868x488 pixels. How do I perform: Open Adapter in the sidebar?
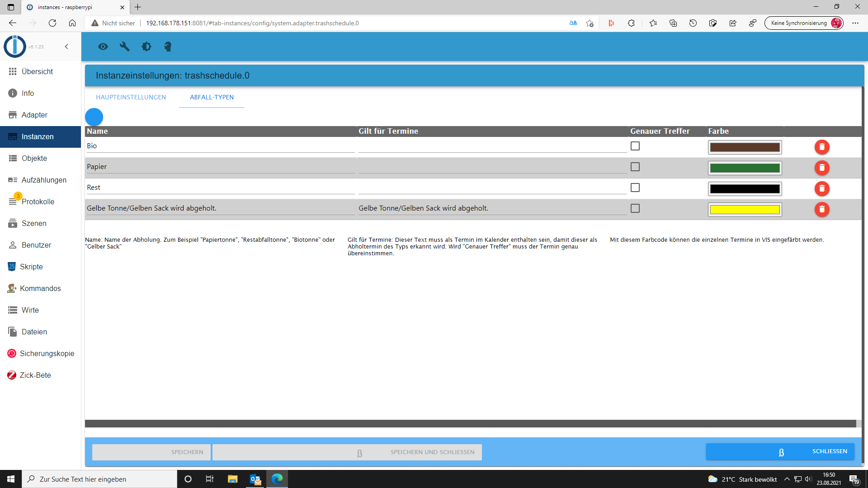point(34,115)
